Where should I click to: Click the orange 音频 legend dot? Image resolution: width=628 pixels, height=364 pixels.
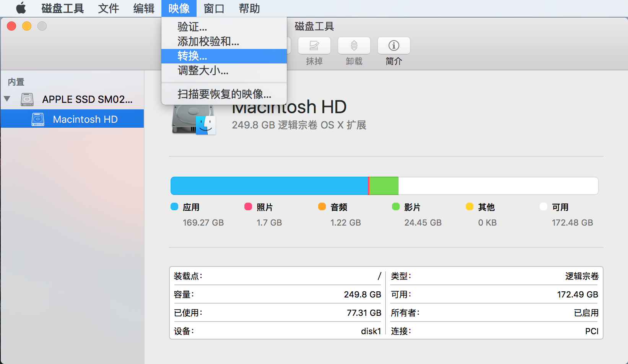click(x=322, y=206)
